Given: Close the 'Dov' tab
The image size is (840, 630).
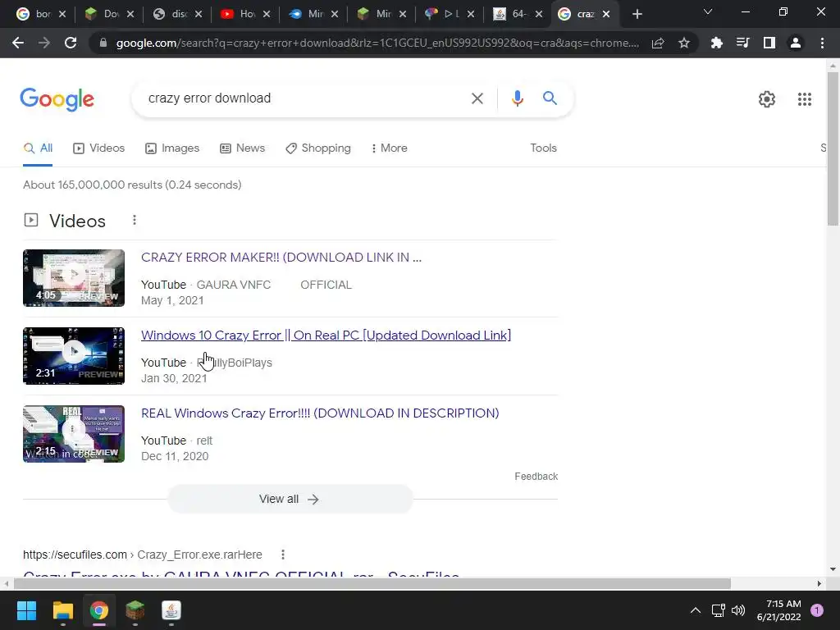Looking at the screenshot, I should 130,14.
